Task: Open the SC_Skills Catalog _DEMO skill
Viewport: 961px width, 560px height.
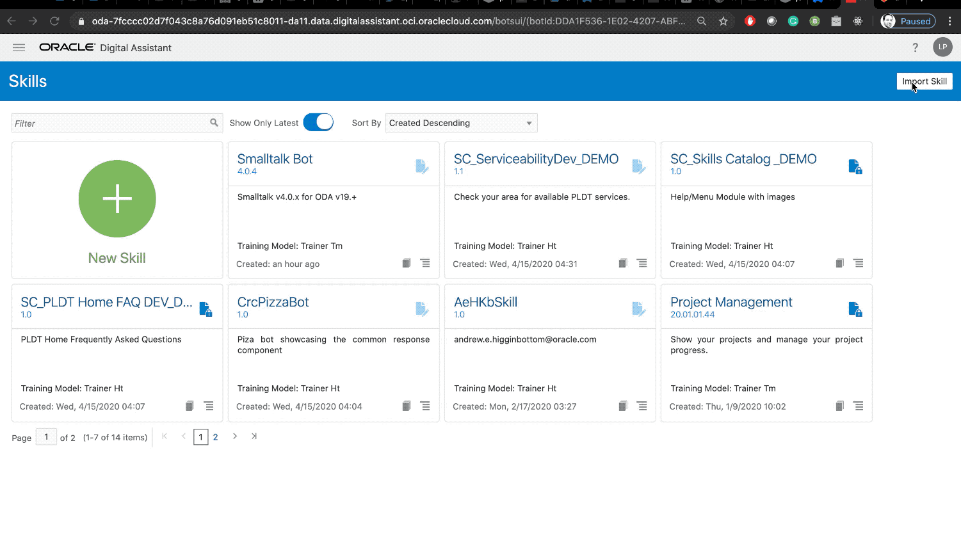Action: [743, 159]
